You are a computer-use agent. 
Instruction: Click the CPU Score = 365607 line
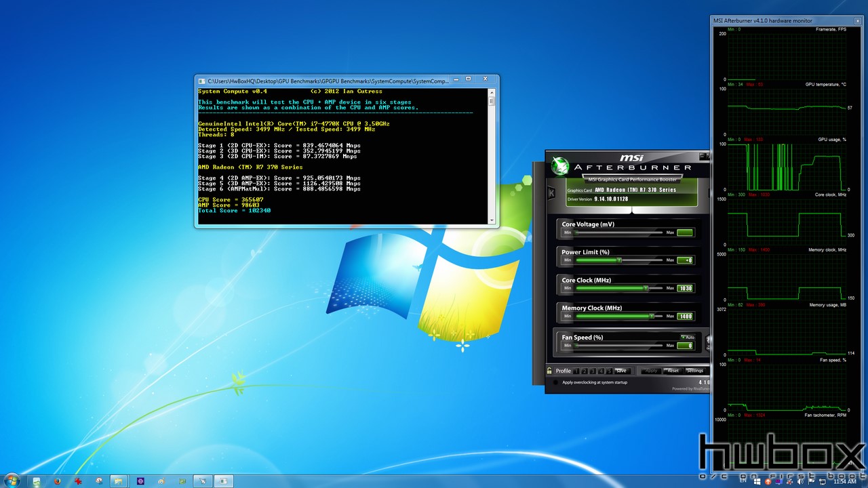231,200
